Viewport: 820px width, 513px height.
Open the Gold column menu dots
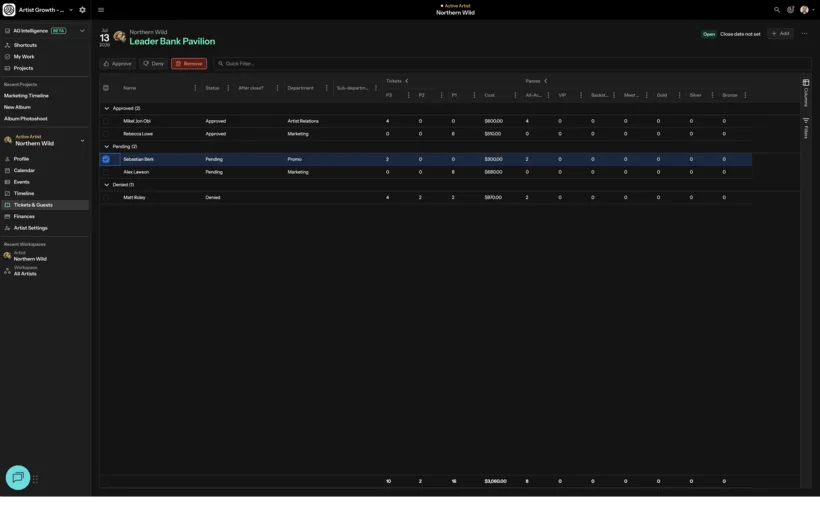click(679, 95)
